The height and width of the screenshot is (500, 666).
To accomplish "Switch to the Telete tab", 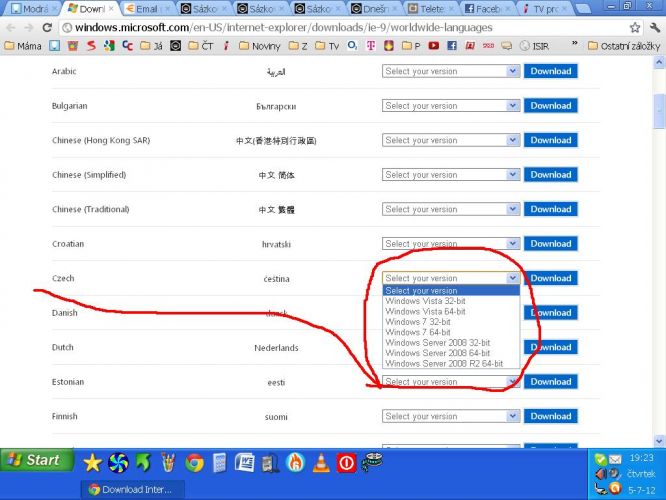I will [x=432, y=8].
